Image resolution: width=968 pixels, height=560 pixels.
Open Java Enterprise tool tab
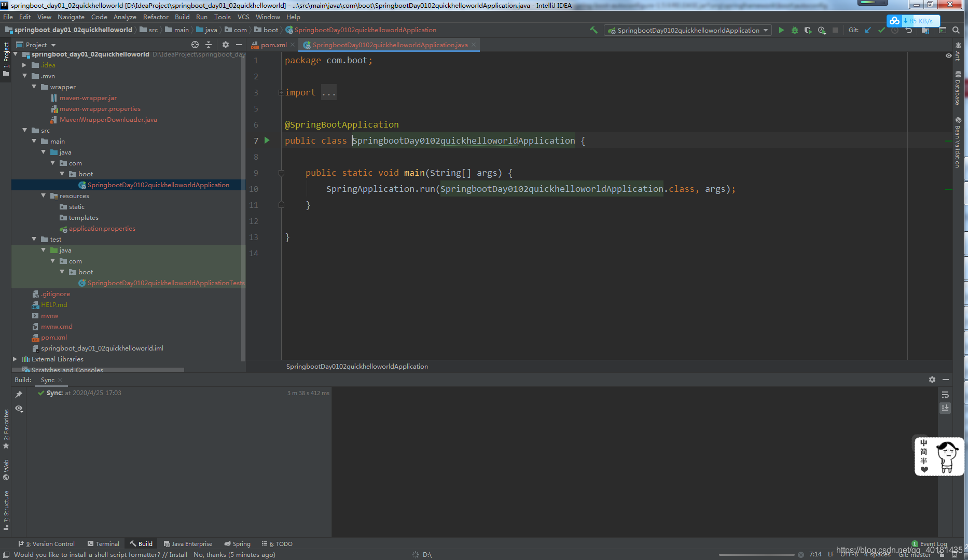[188, 544]
